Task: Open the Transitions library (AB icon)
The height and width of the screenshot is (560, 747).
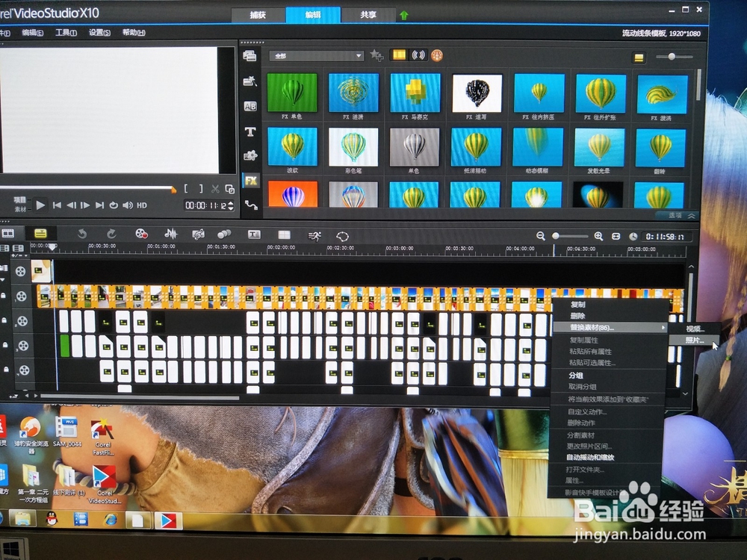Action: [250, 106]
